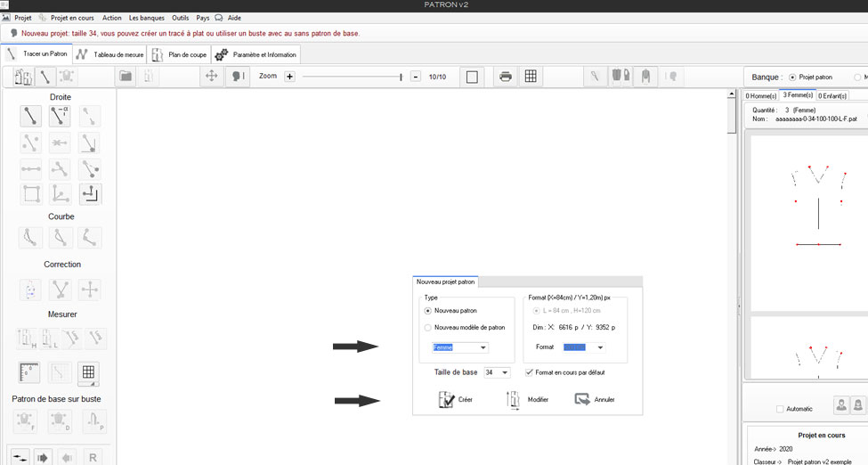Open the Les banques menu
The width and height of the screenshot is (868, 465).
[x=146, y=18]
